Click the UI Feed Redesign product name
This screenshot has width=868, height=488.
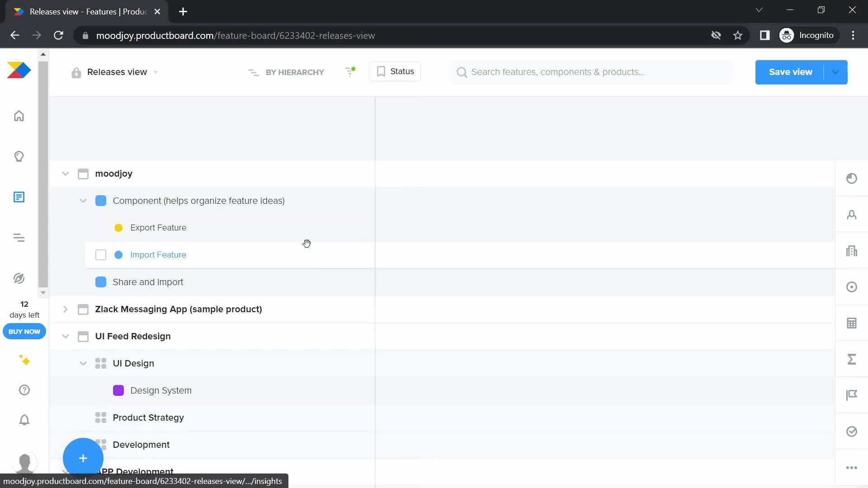pyautogui.click(x=133, y=336)
